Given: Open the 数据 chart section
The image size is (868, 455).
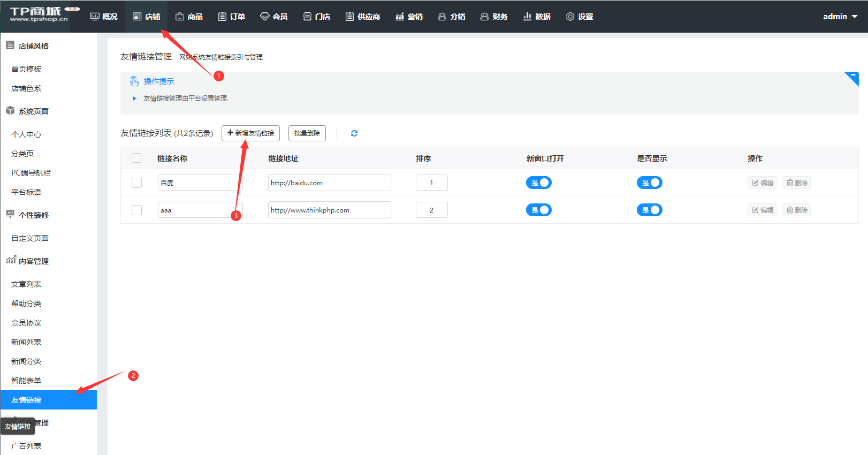Looking at the screenshot, I should 537,17.
